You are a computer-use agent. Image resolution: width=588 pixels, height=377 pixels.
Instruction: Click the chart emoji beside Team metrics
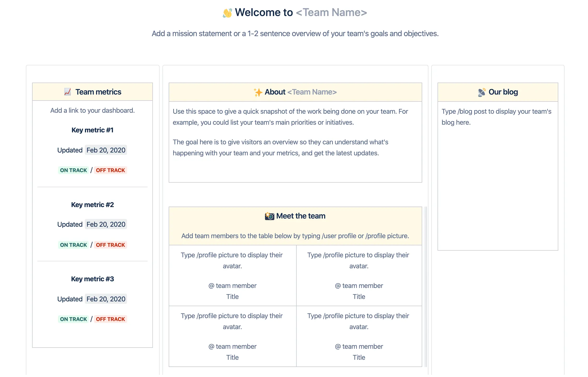tap(68, 92)
